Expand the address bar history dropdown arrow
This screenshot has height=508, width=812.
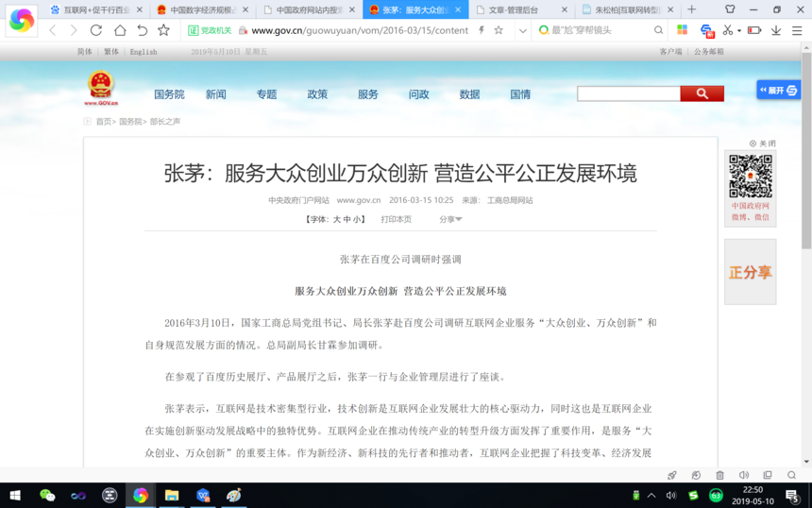[x=523, y=30]
